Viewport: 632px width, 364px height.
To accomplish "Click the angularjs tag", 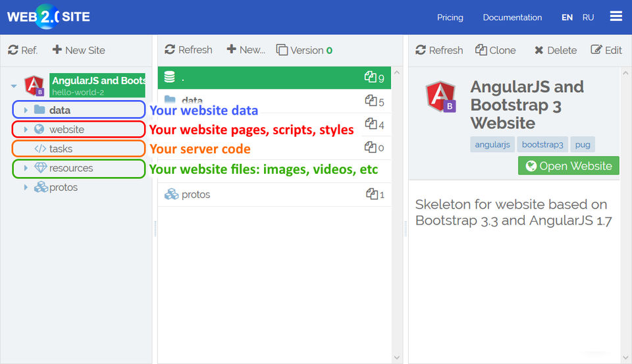I will 492,144.
